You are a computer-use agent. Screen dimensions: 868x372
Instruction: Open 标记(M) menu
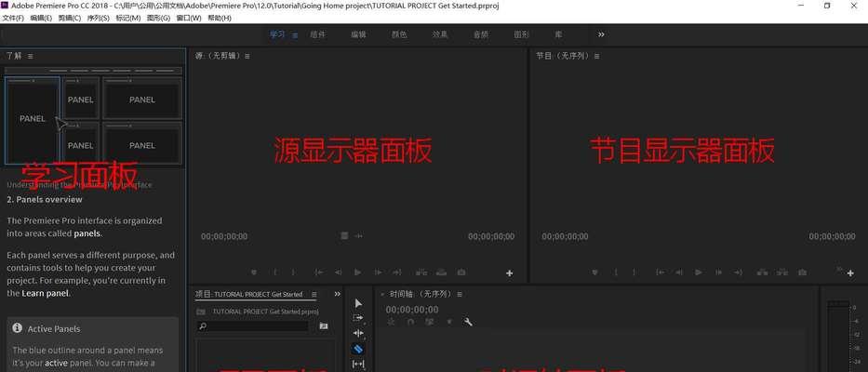pos(127,18)
